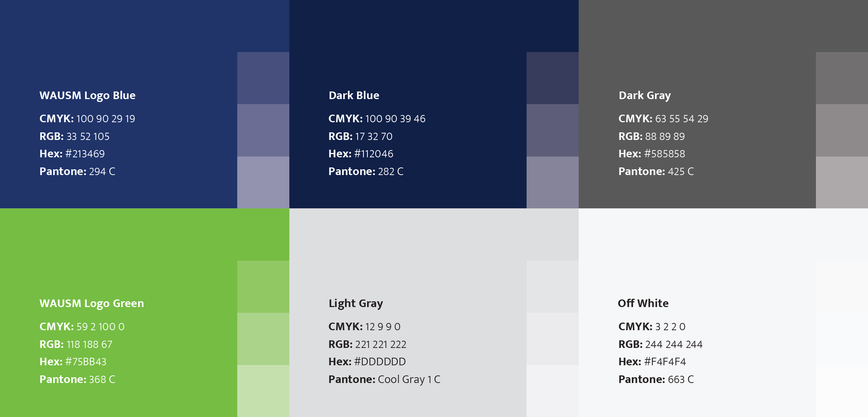Select the text 'CMYK: 63 55 54 29'
The height and width of the screenshot is (417, 868).
point(663,119)
